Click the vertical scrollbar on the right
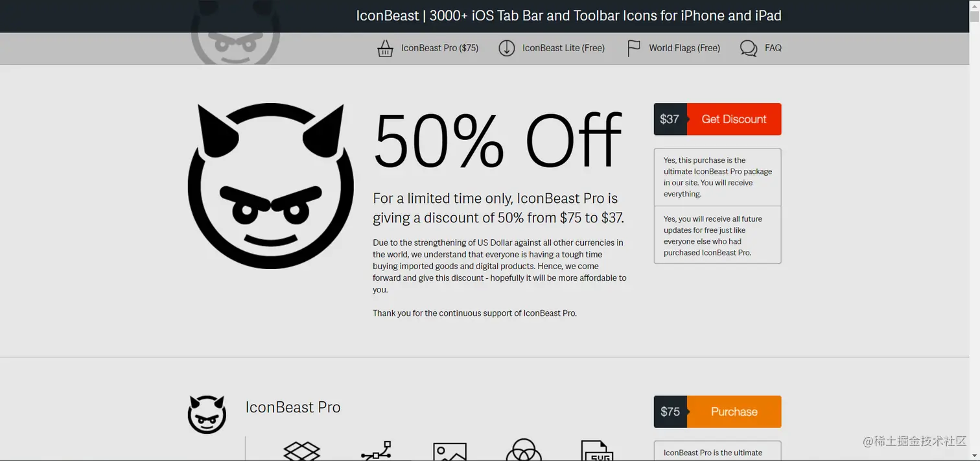This screenshot has width=980, height=461. tap(974, 230)
